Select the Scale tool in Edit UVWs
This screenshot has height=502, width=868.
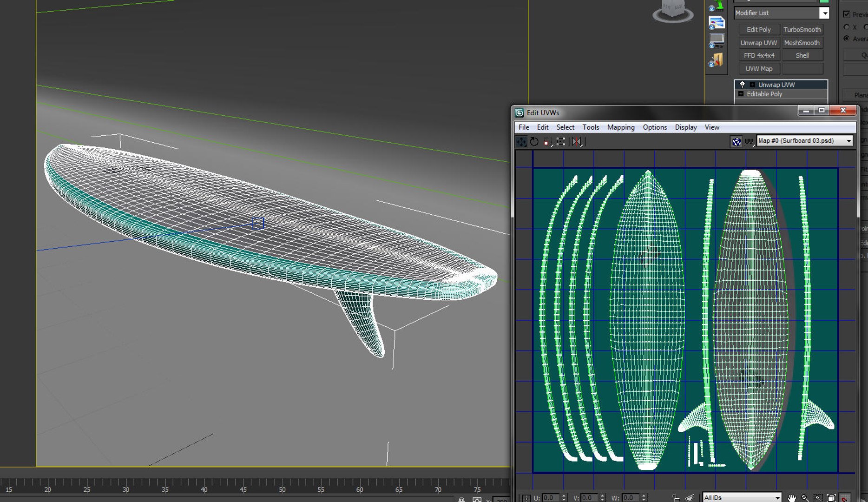pos(548,141)
